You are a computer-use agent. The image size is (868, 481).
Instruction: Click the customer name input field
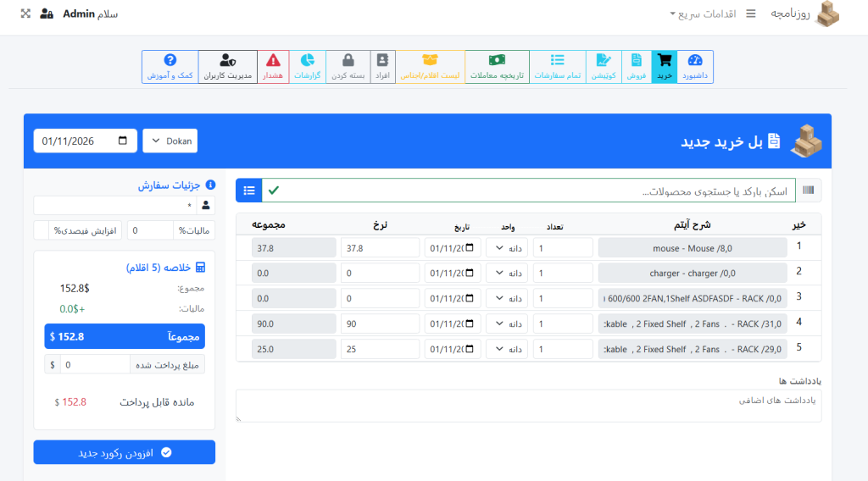pos(115,205)
